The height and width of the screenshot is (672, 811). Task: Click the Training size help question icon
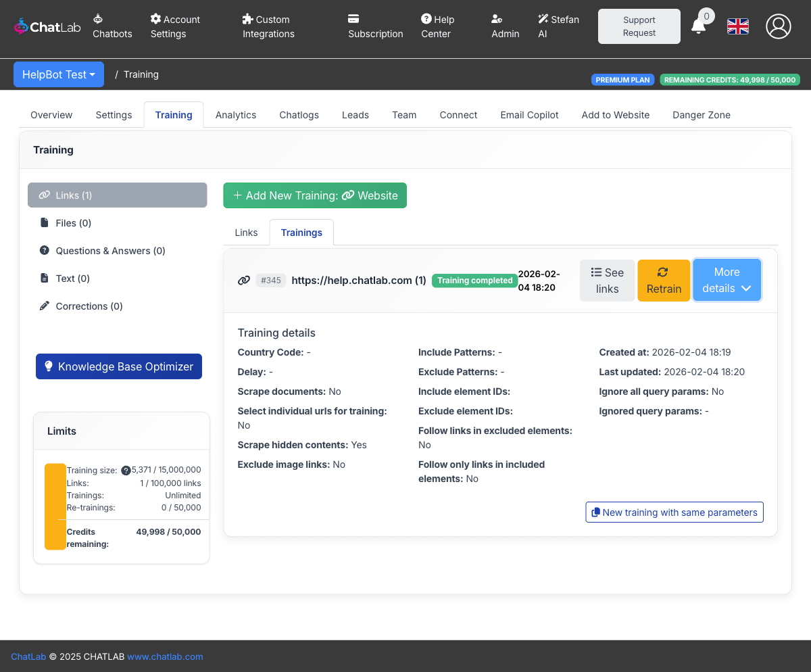point(126,471)
